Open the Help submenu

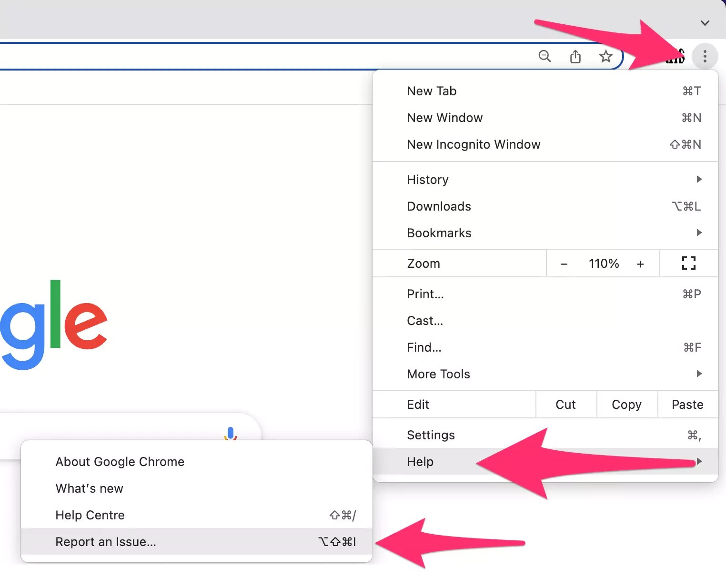[420, 461]
